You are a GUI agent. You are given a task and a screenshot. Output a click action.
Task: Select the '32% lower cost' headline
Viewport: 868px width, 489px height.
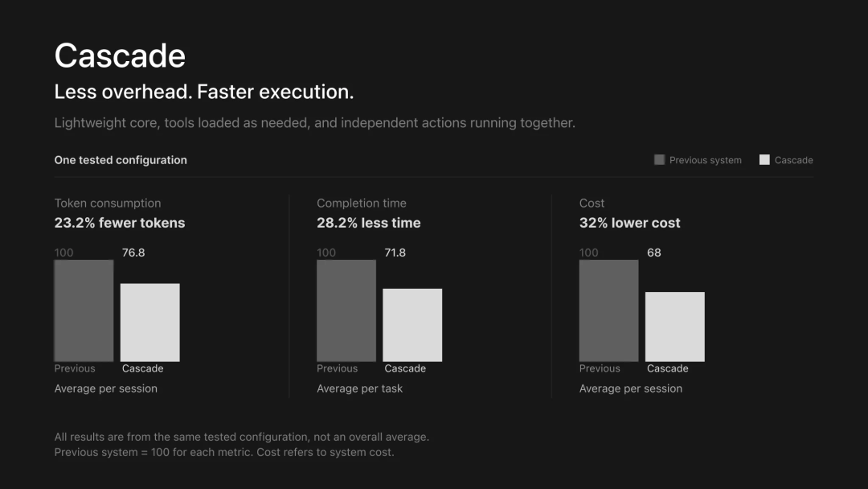[x=629, y=223]
